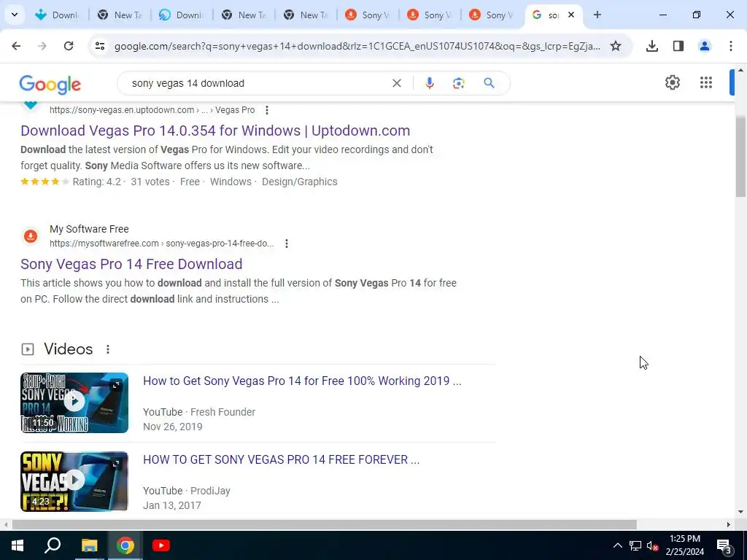This screenshot has height=560, width=747.
Task: Submit search with magnifier icon
Action: (489, 83)
